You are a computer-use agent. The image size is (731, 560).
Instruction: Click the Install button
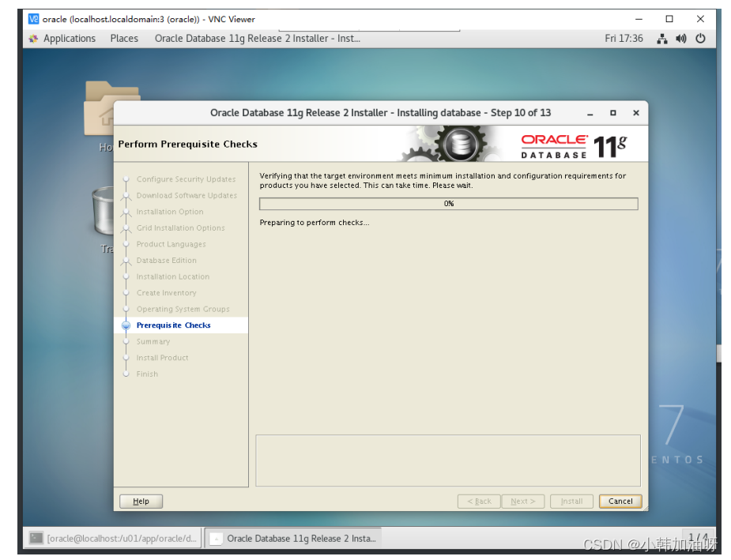tap(571, 502)
